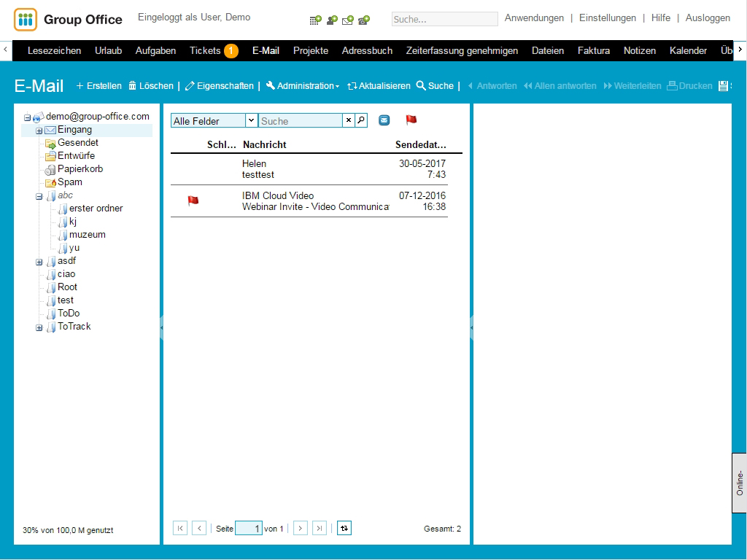Click the global Suche input field at top
Screen dimensions: 747x560
coord(444,20)
